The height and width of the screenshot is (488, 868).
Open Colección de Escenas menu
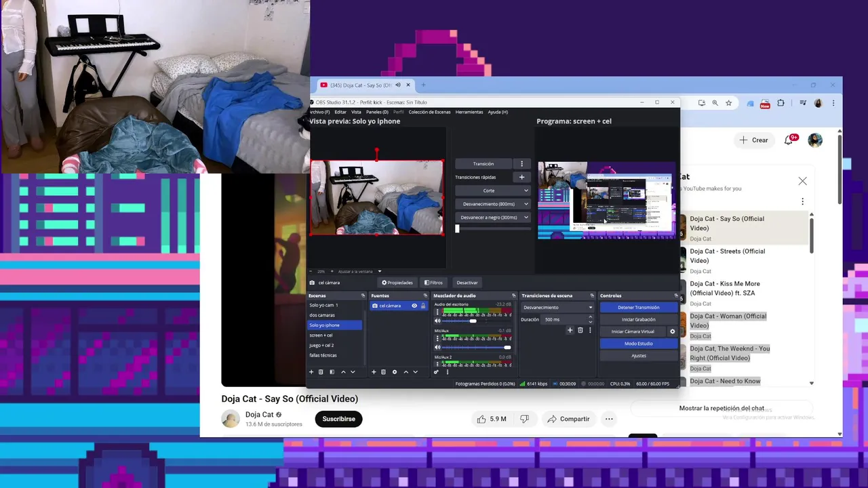(x=429, y=112)
